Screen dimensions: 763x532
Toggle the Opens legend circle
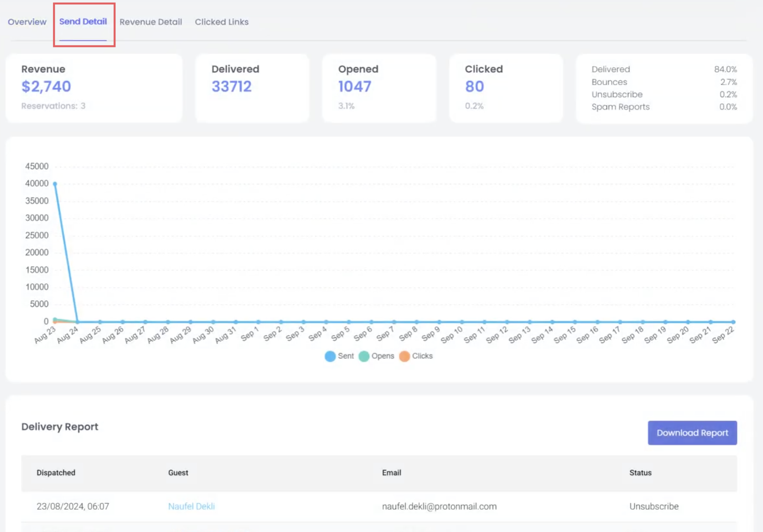[364, 356]
